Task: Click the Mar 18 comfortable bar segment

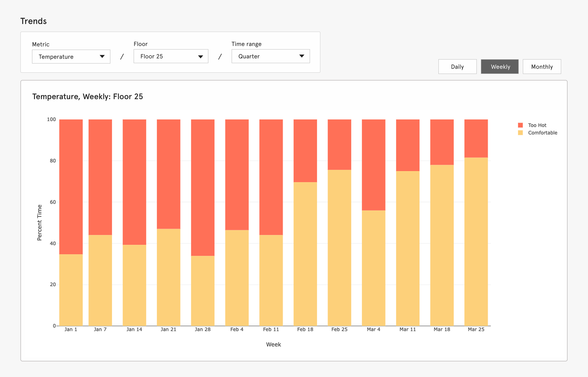Action: click(x=442, y=245)
